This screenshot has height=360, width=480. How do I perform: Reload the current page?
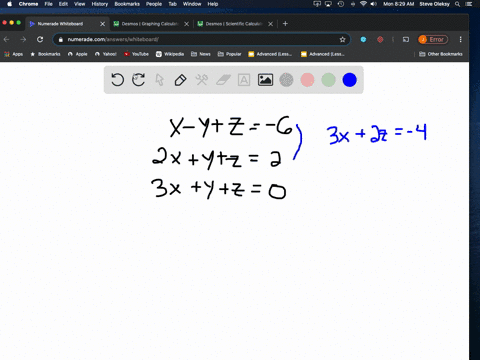[x=40, y=39]
